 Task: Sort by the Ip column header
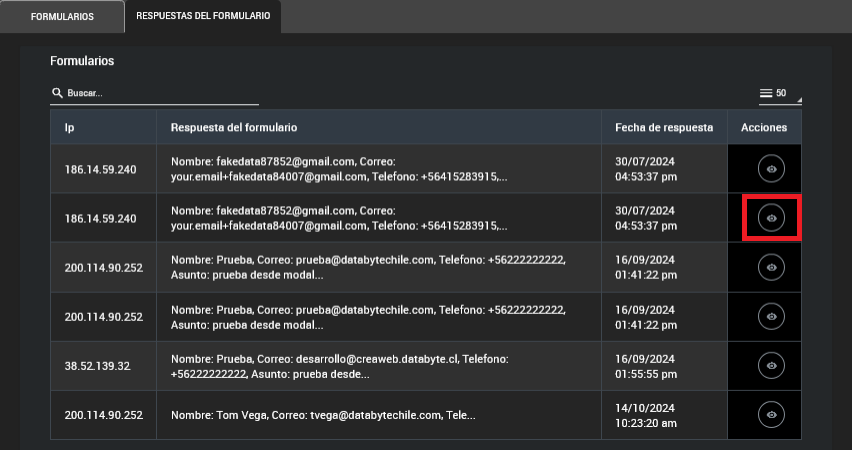[x=70, y=128]
